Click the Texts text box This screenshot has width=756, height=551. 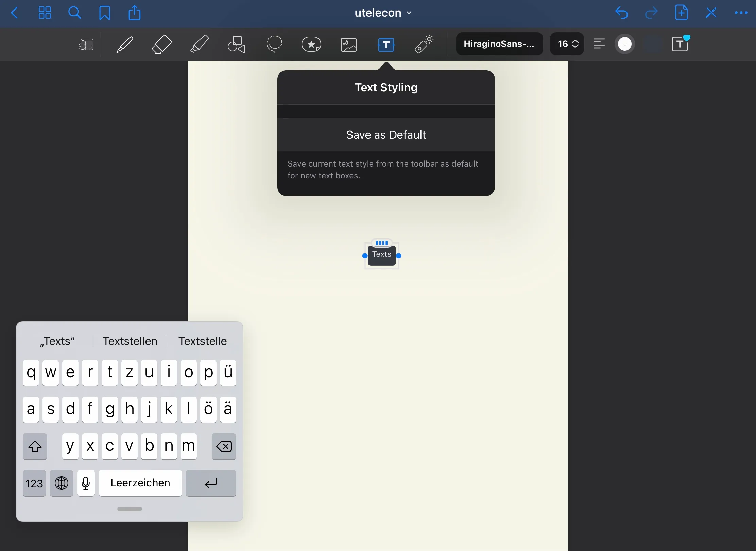(381, 255)
